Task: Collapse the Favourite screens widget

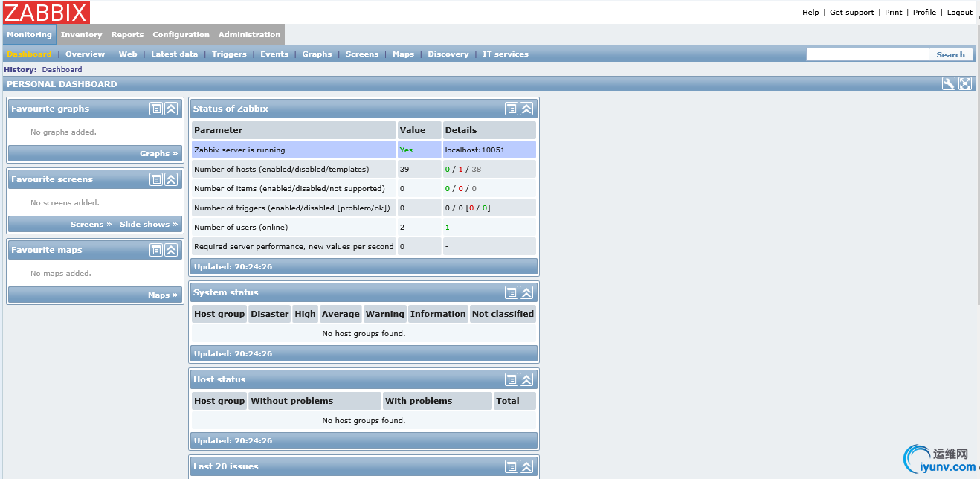Action: point(171,179)
